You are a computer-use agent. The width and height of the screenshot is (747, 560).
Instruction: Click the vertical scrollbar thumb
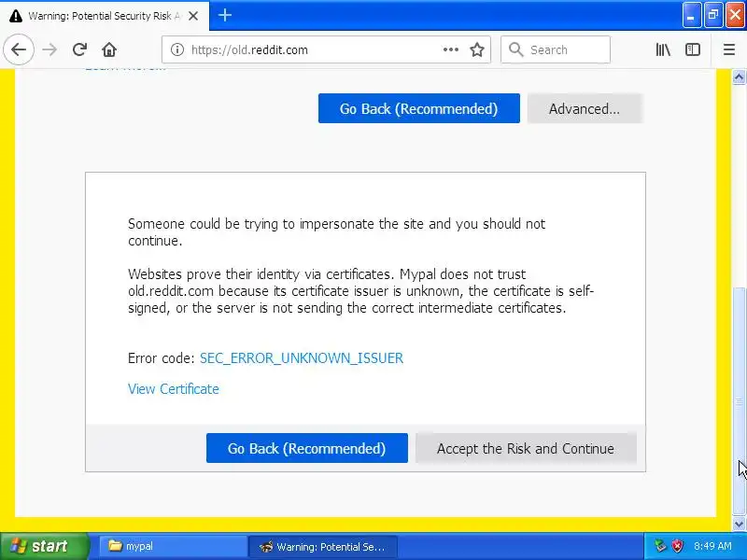tap(739, 401)
